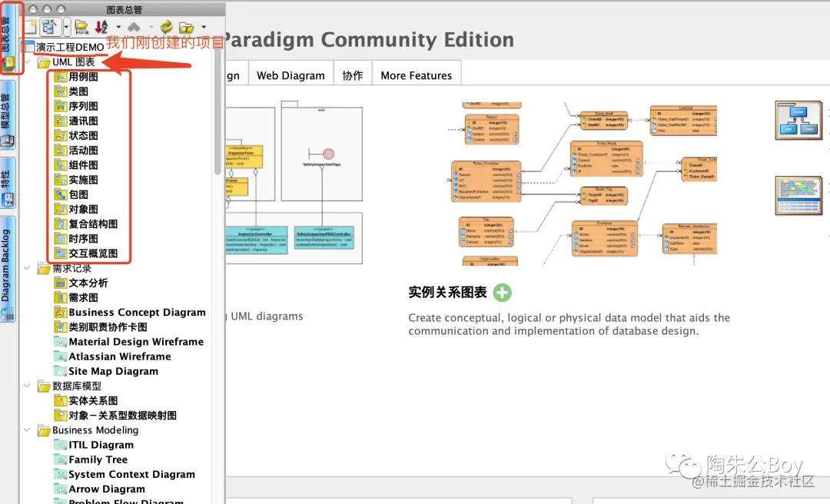Select the 类别职责协作卡图 tree row
The image size is (830, 504).
coord(101,327)
